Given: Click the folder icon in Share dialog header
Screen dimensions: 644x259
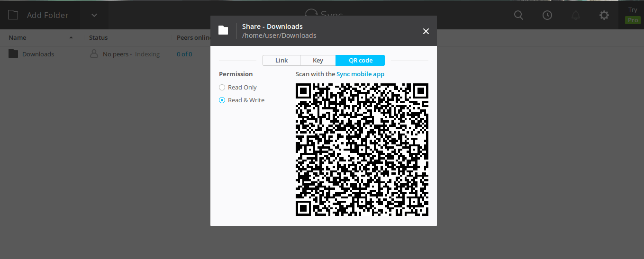Looking at the screenshot, I should coord(223,31).
